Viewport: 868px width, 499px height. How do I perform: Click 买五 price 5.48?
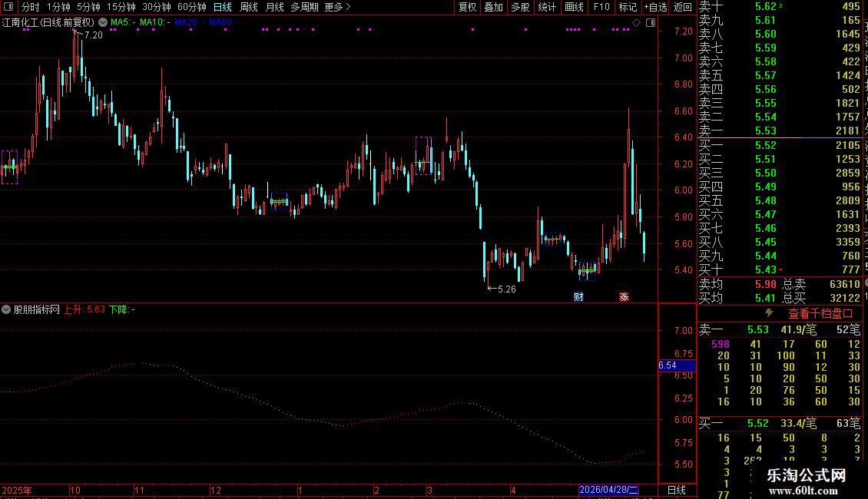point(766,201)
